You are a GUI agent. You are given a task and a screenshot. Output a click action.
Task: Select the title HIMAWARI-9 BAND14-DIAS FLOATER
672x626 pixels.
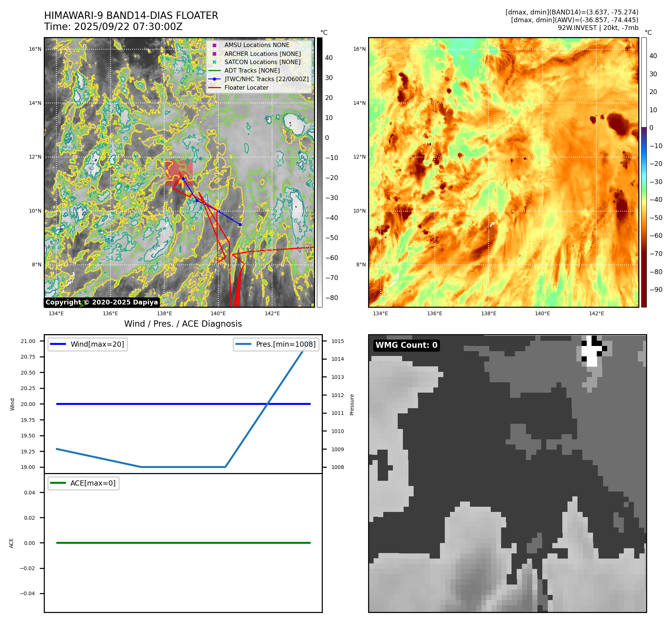[x=131, y=16]
